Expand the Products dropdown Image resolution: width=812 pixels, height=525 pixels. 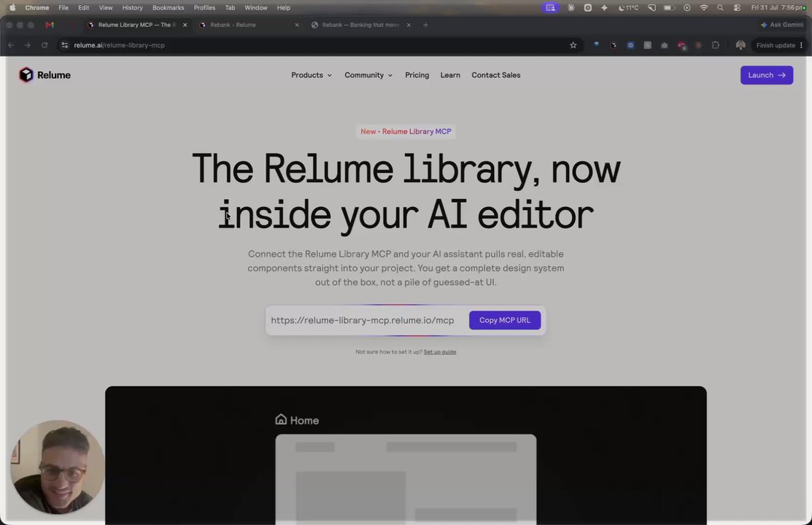(x=312, y=75)
